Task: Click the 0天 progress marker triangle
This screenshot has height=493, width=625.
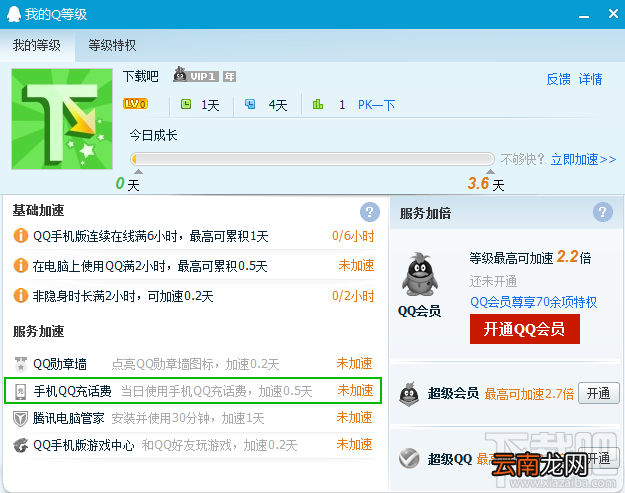Action: pos(138,171)
